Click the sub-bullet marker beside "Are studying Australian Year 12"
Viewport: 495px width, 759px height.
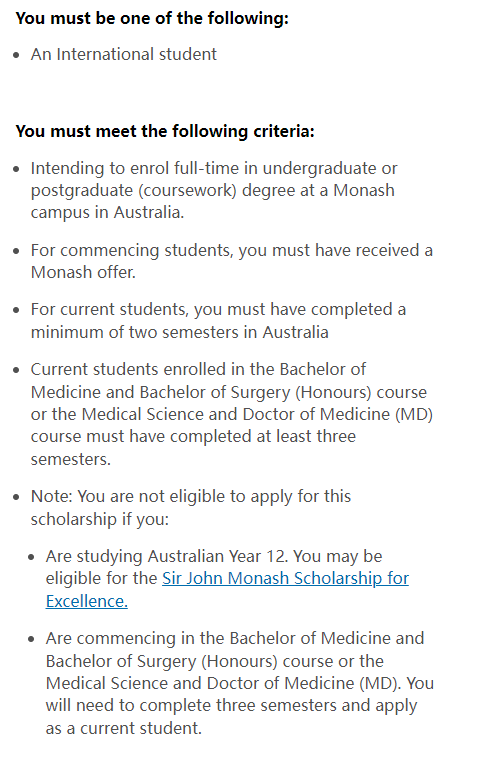[x=32, y=557]
